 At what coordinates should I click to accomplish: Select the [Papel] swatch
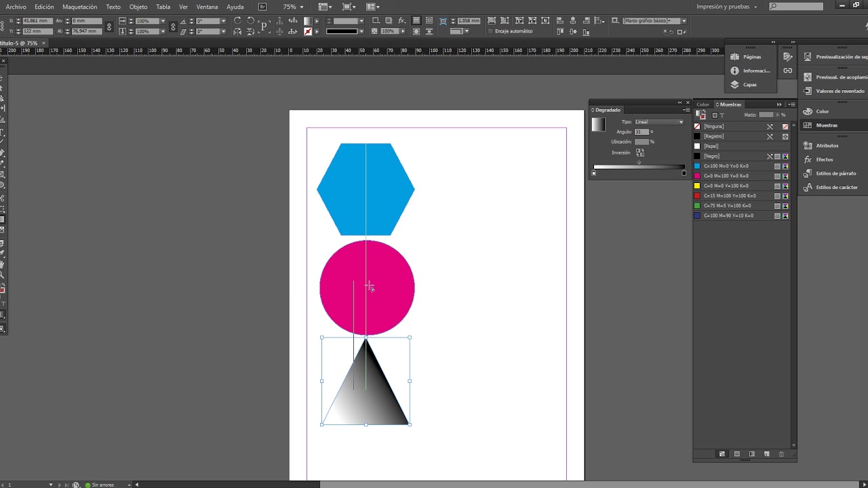click(742, 146)
